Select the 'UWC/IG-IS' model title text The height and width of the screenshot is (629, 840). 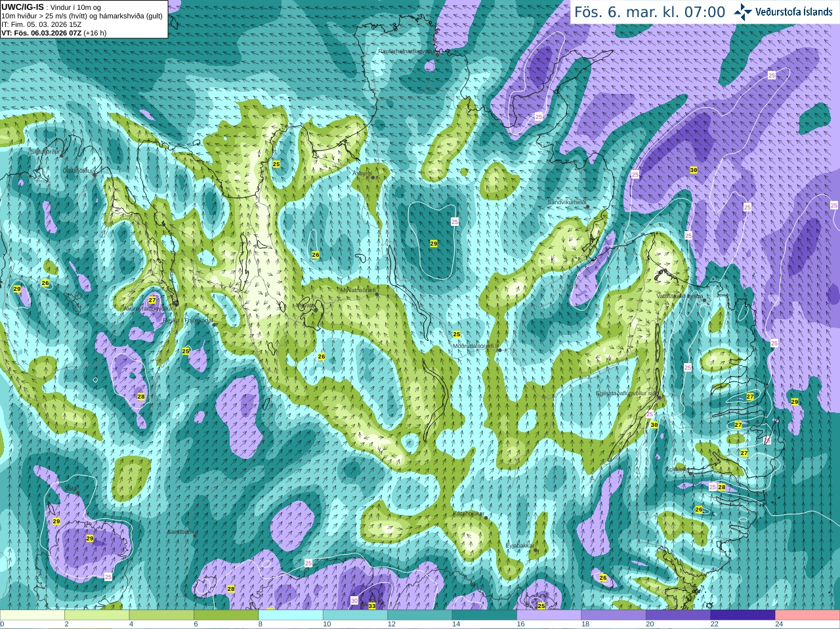tap(22, 7)
